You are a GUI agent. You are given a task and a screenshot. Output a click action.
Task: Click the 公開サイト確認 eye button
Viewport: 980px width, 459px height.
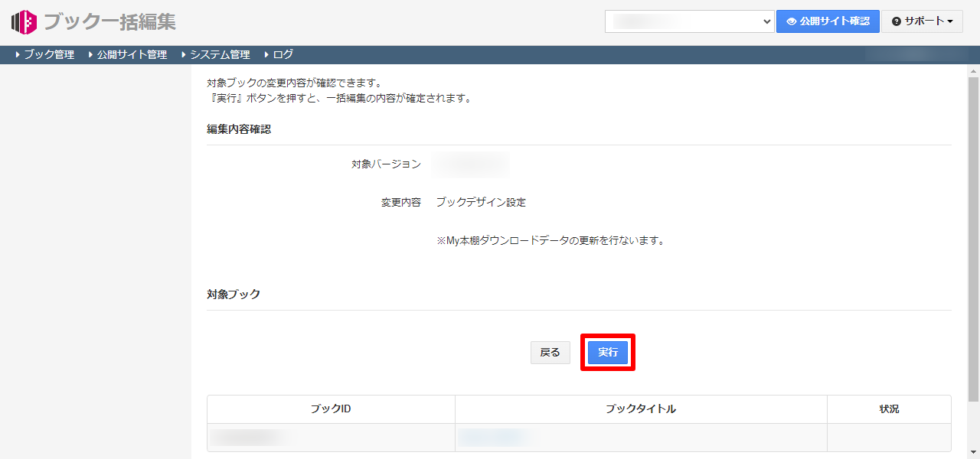pos(828,21)
